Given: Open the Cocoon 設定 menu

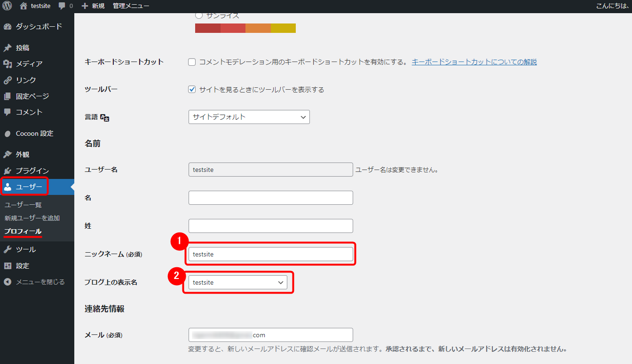Looking at the screenshot, I should click(x=37, y=134).
